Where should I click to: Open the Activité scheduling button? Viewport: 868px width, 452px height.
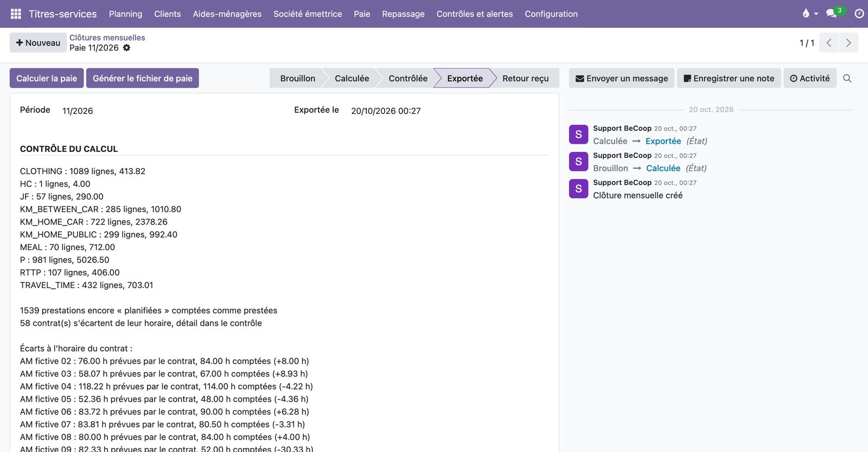coord(810,78)
